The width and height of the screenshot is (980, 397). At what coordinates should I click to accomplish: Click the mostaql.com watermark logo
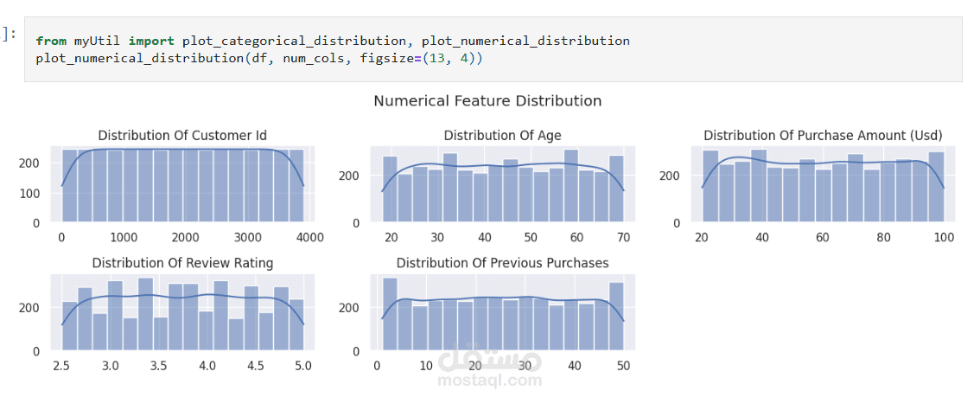[x=489, y=367]
